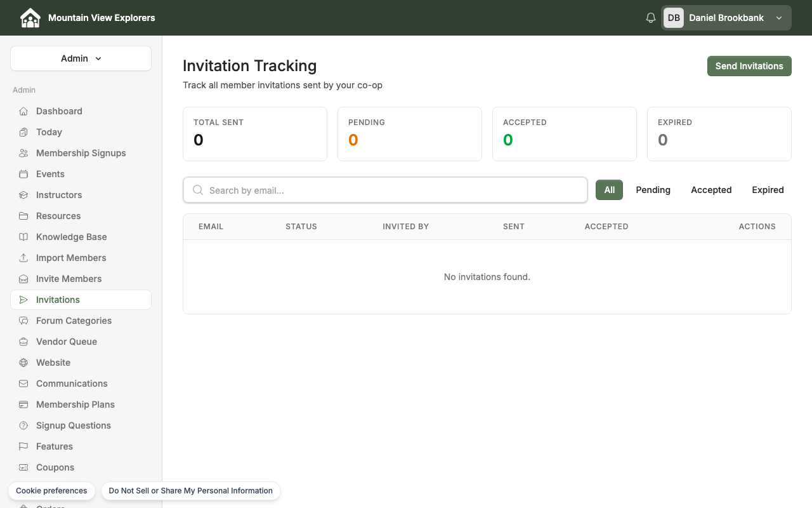Click the SENT column header

click(x=514, y=227)
